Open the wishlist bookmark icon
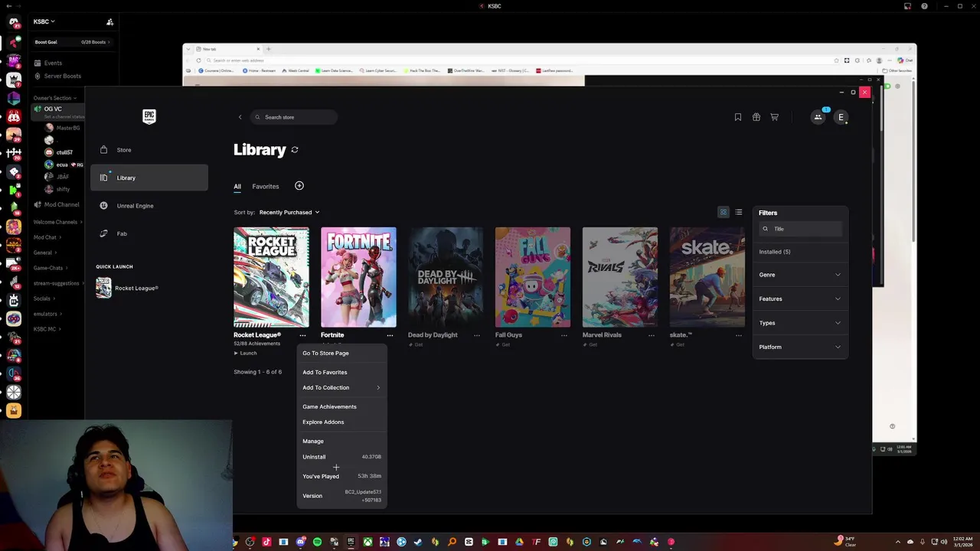The height and width of the screenshot is (551, 980). point(738,117)
